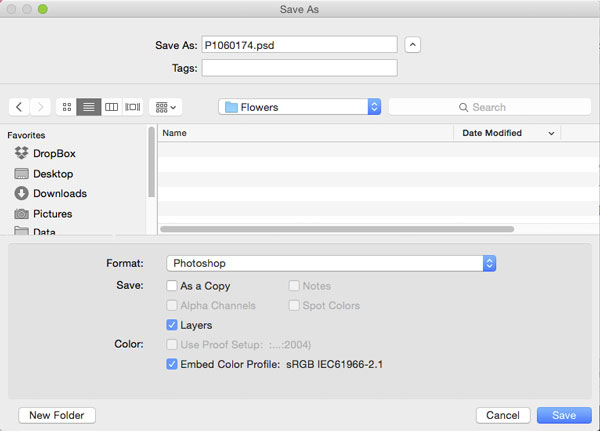Viewport: 600px width, 431px height.
Task: Click the Save button
Action: click(x=563, y=415)
